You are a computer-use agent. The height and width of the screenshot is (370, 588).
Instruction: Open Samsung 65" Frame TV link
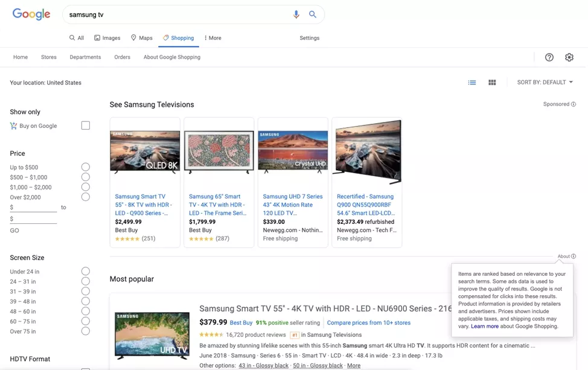pyautogui.click(x=217, y=205)
